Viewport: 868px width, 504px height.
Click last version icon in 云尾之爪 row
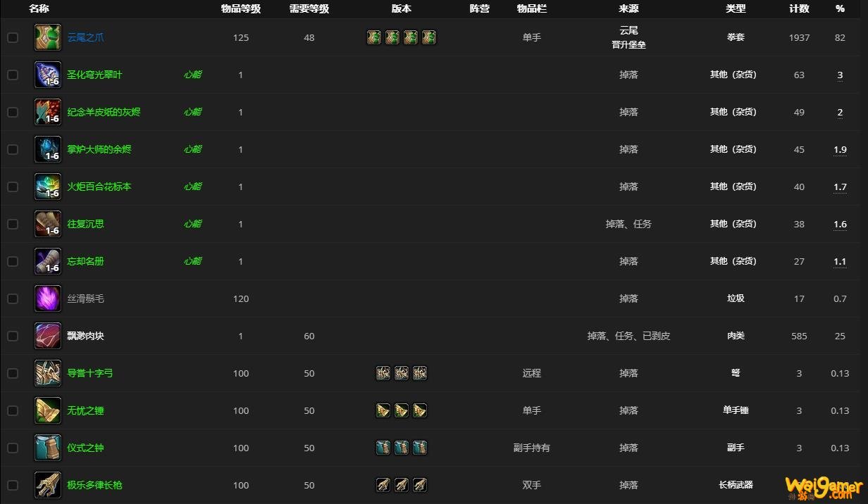429,37
